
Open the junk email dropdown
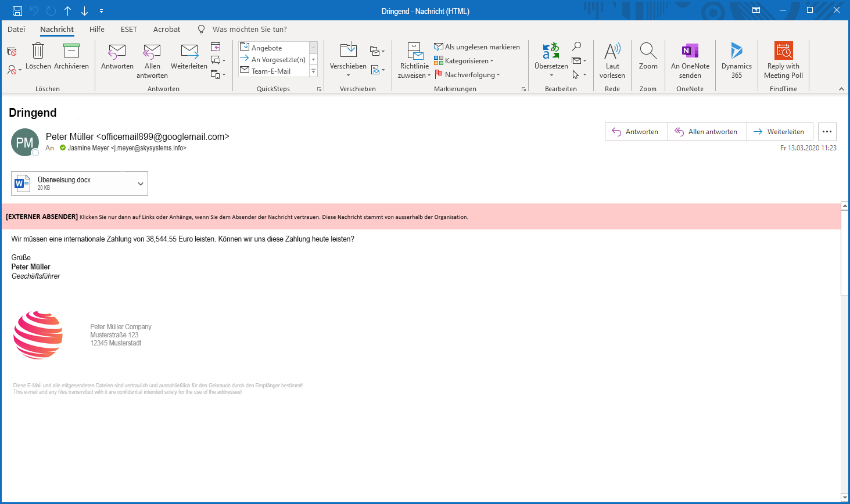(14, 70)
